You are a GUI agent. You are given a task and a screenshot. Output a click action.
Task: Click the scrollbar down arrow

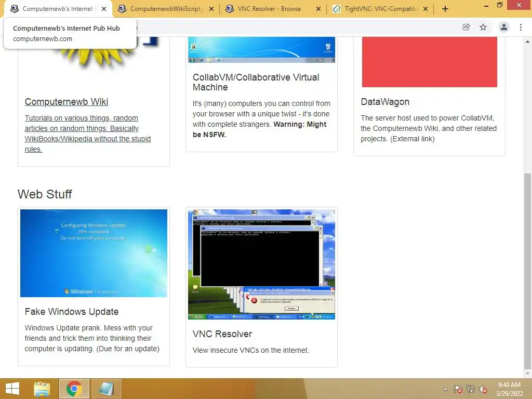tap(528, 374)
